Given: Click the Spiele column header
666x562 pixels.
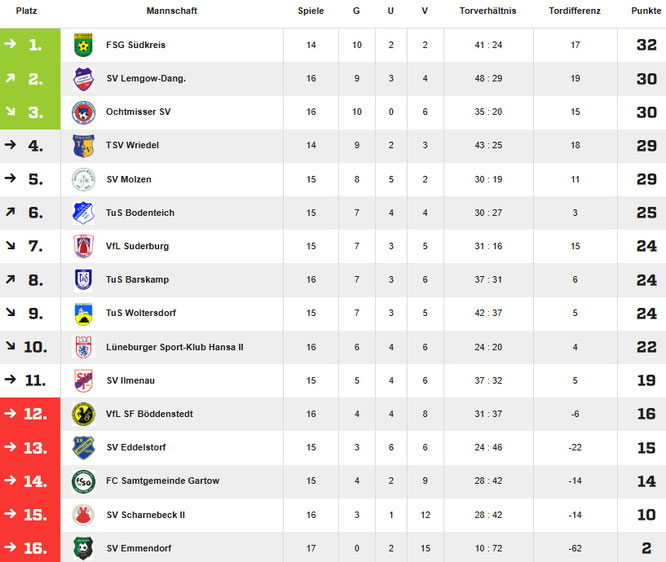Looking at the screenshot, I should pyautogui.click(x=311, y=11).
